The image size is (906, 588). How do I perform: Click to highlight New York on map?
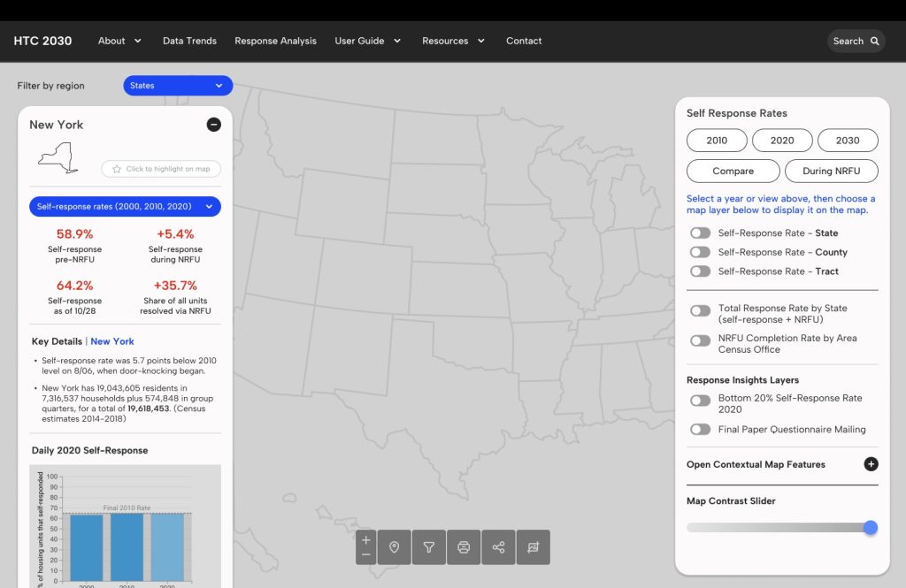[161, 169]
